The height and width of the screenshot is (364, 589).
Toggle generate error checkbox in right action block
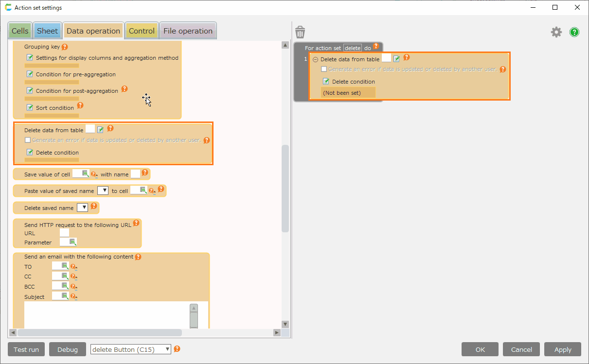coord(324,69)
